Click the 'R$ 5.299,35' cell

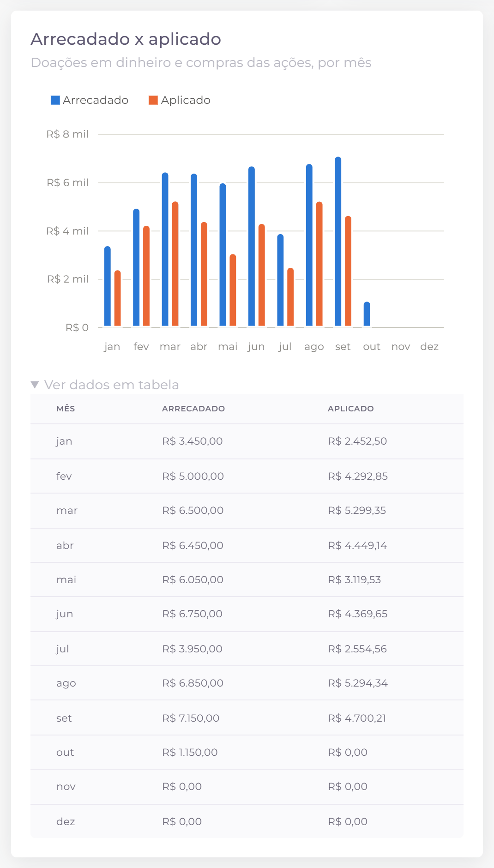[x=357, y=511]
